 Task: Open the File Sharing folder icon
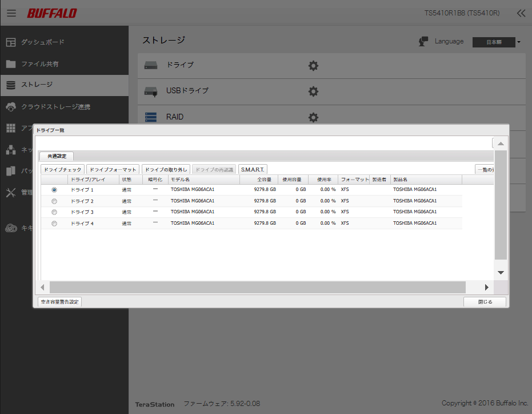coord(11,64)
